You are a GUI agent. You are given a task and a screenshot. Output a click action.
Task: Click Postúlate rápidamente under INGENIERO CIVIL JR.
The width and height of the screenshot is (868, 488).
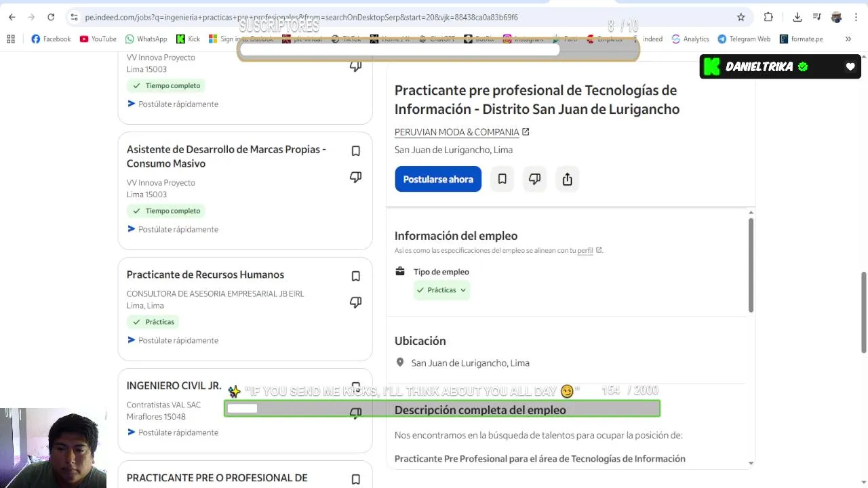point(173,432)
